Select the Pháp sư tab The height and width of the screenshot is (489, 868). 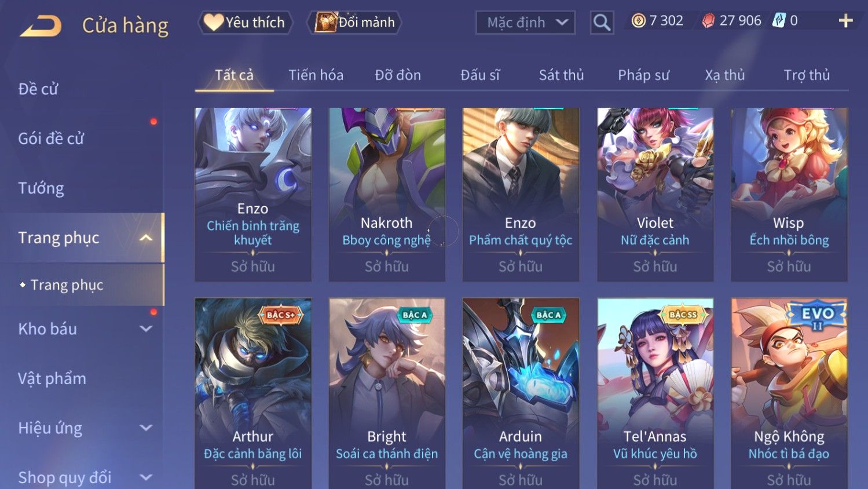(643, 75)
